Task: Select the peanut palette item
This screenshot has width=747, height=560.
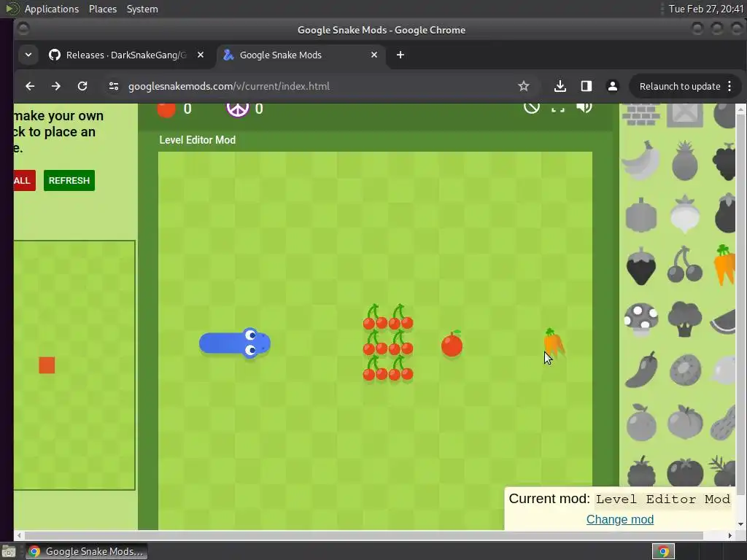Action: click(724, 422)
